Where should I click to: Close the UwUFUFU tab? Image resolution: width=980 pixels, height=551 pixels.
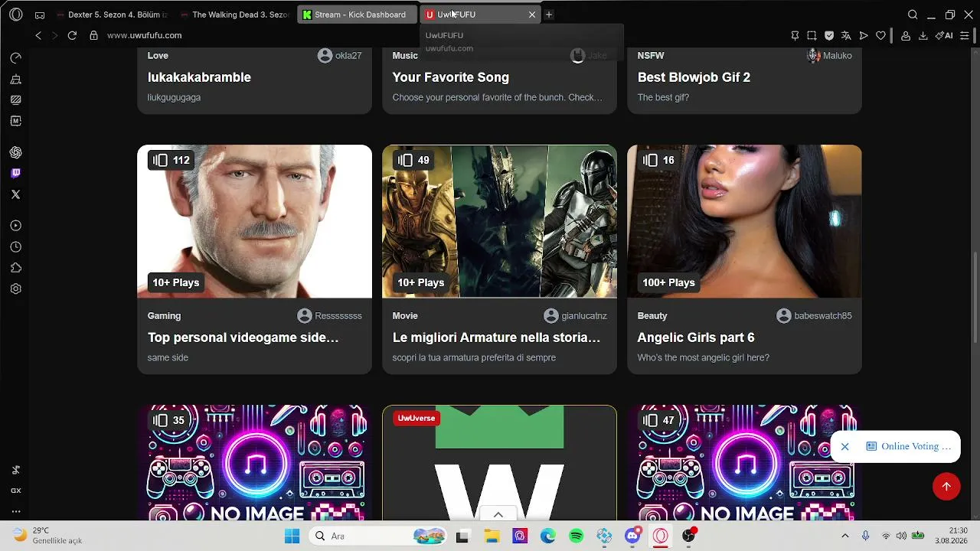pos(532,15)
